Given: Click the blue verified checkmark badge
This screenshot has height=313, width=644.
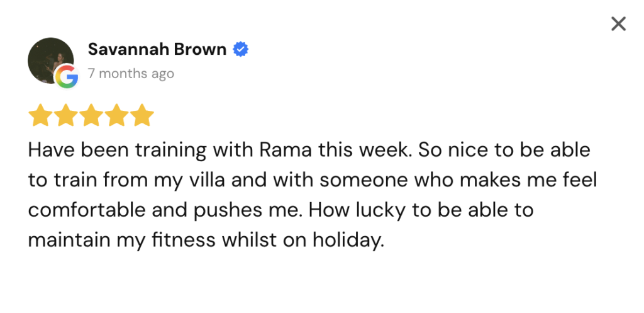Looking at the screenshot, I should (240, 49).
